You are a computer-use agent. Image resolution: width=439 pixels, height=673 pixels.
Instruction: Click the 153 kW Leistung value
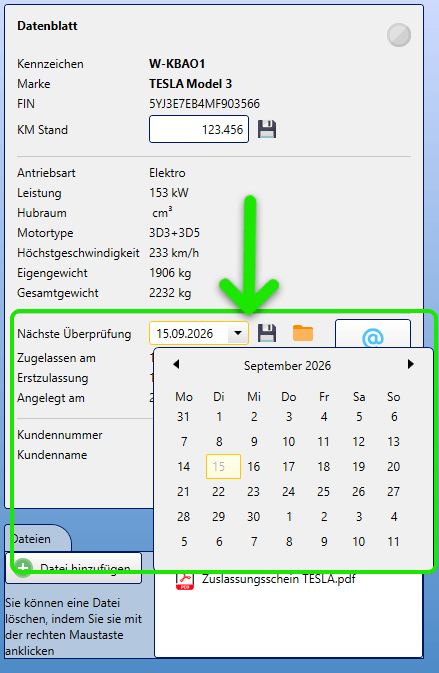[x=169, y=193]
